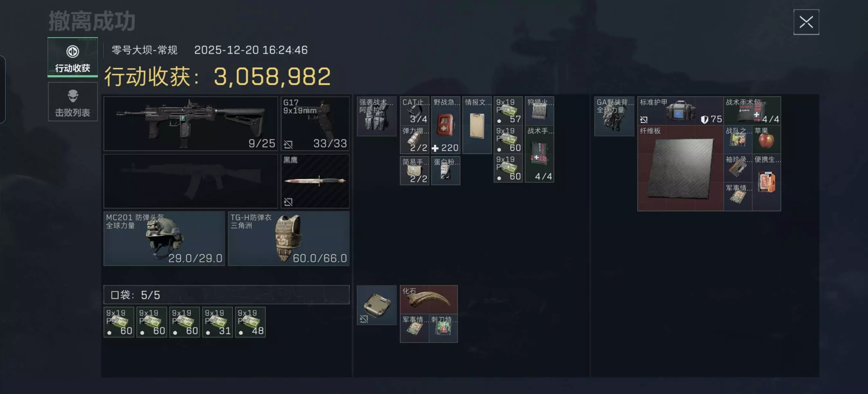
Task: Select the pocket ammo stack with 31 rounds
Action: pos(217,322)
